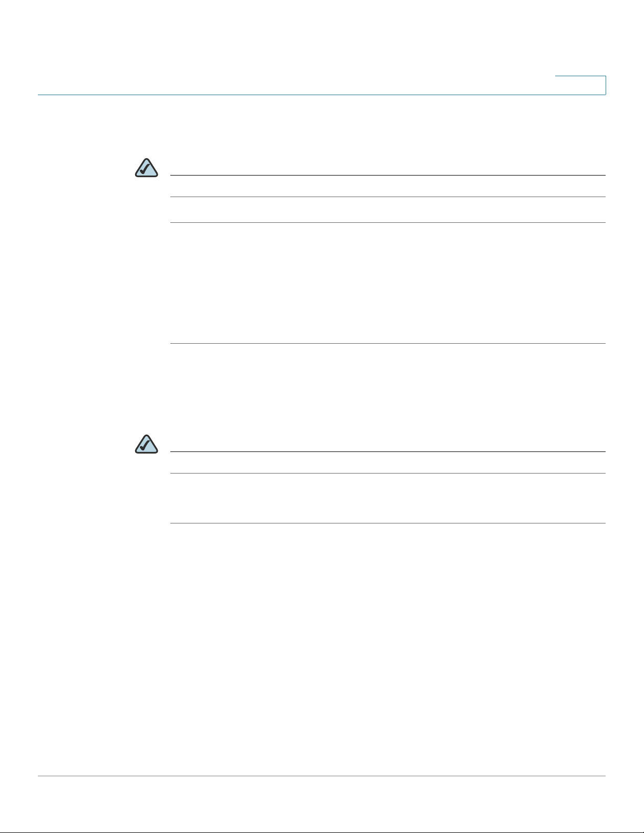Click the upper checkmark note icon

pyautogui.click(x=147, y=168)
